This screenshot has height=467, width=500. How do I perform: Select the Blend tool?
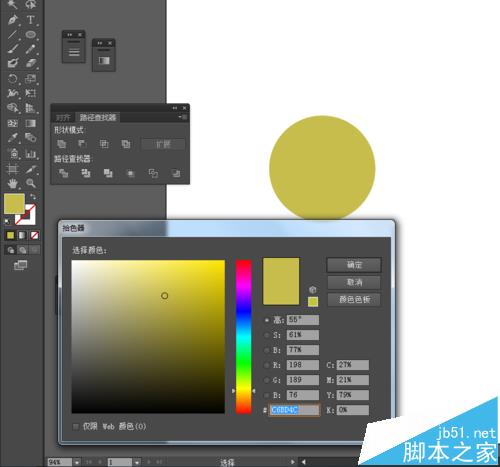click(31, 138)
